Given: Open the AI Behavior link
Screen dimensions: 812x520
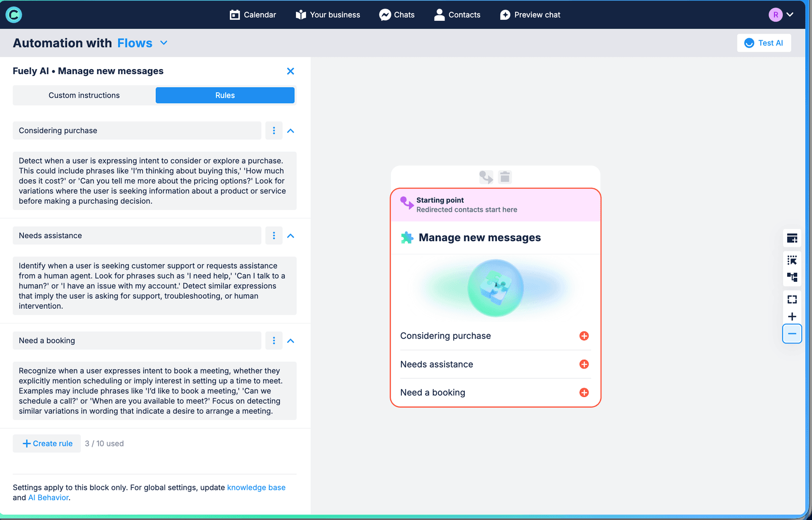Looking at the screenshot, I should coord(48,498).
